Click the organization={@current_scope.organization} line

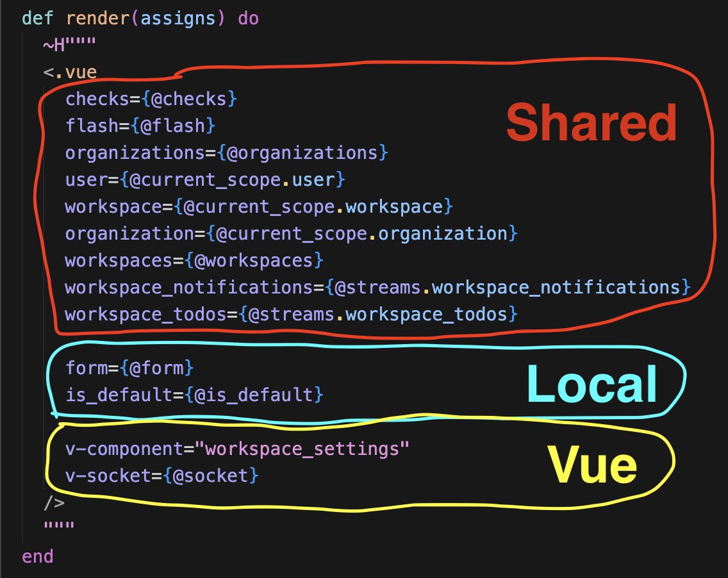coord(292,234)
